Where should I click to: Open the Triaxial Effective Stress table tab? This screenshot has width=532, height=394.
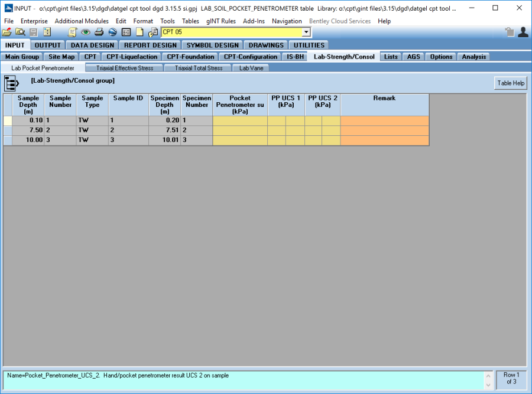point(125,68)
